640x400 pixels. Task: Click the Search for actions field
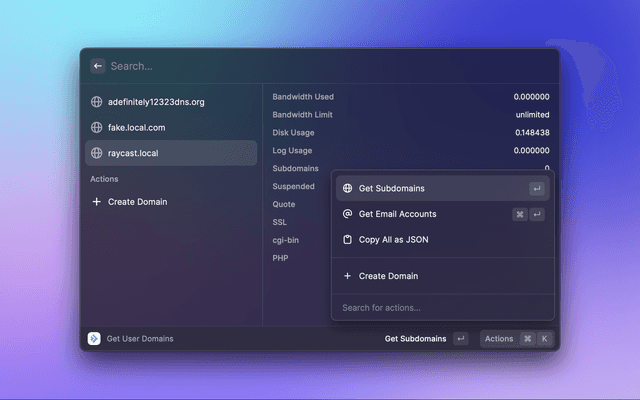coord(442,308)
